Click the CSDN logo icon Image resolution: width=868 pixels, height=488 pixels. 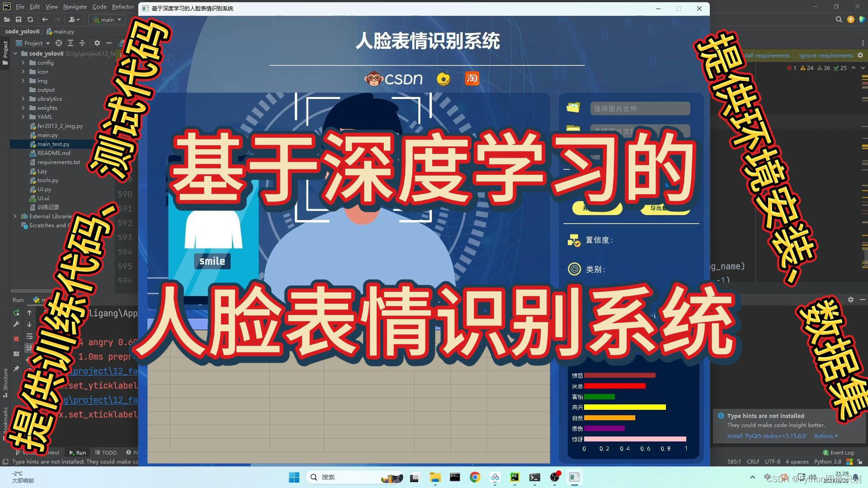point(393,78)
